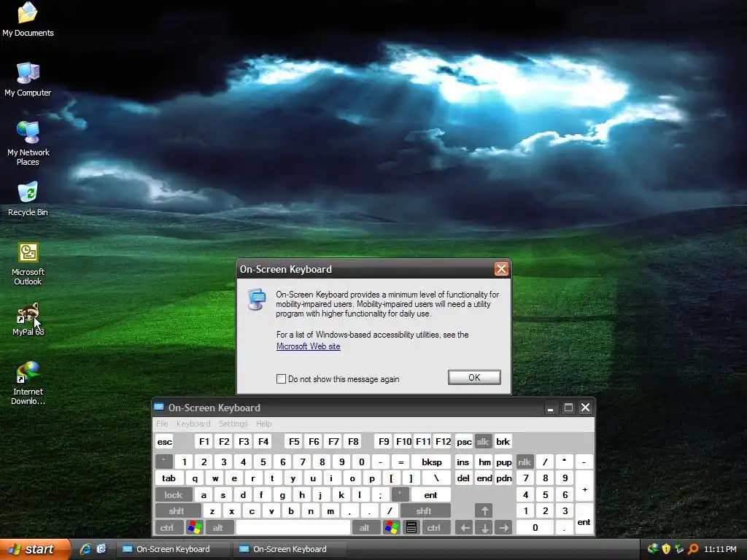Click the F12 function key
The height and width of the screenshot is (560, 747).
coord(443,441)
